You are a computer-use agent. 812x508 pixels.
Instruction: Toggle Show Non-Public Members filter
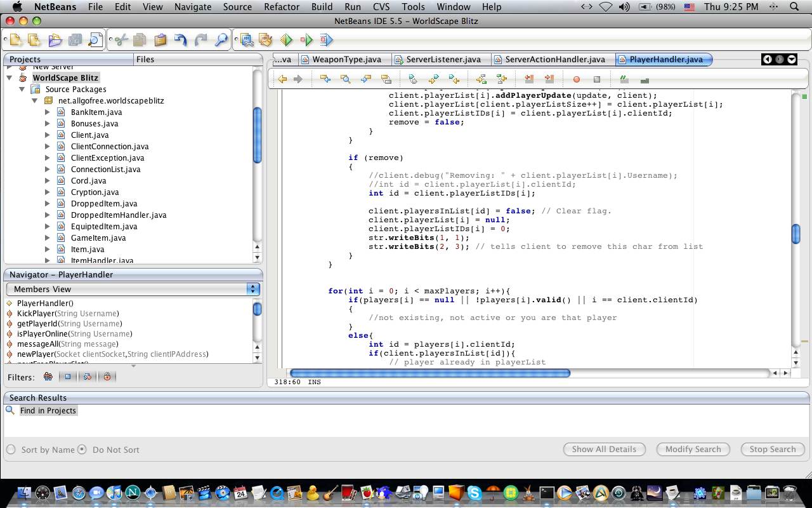coord(107,377)
